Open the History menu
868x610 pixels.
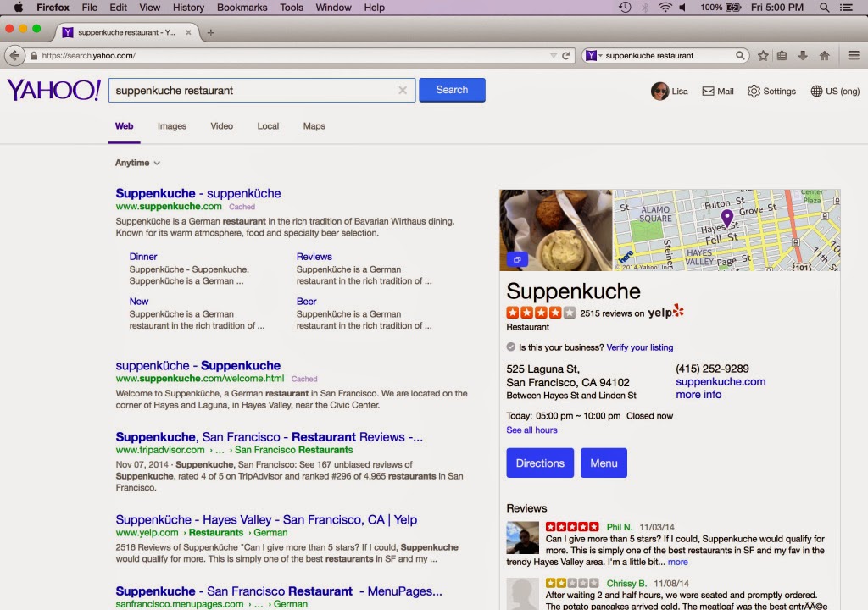pyautogui.click(x=188, y=7)
